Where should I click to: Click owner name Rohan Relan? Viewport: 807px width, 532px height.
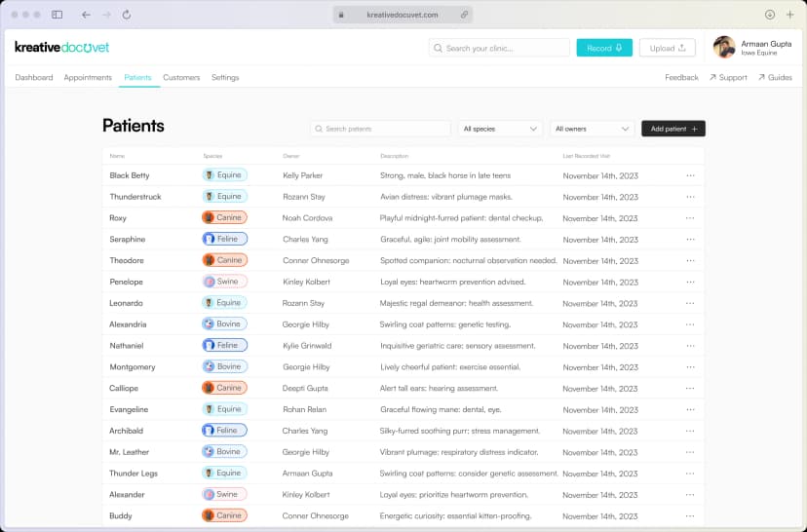pyautogui.click(x=305, y=409)
